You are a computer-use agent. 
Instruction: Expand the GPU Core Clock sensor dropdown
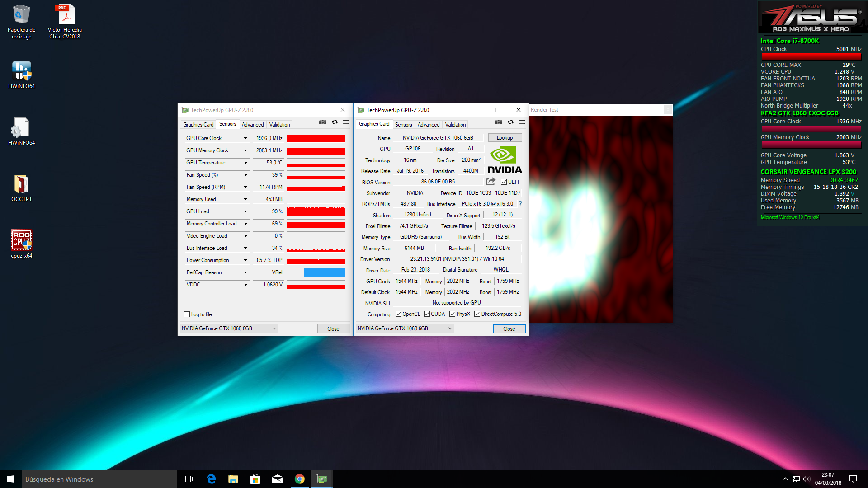245,138
